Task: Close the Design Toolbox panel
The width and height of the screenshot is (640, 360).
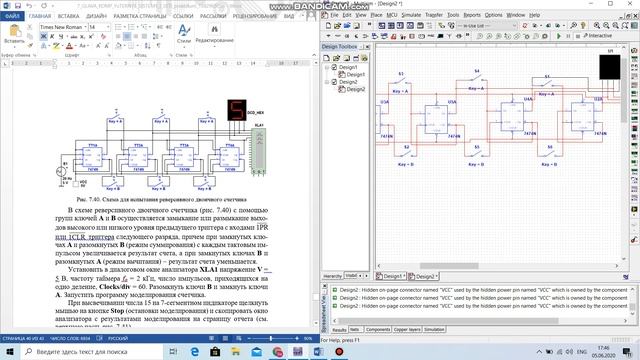Action: click(x=367, y=47)
